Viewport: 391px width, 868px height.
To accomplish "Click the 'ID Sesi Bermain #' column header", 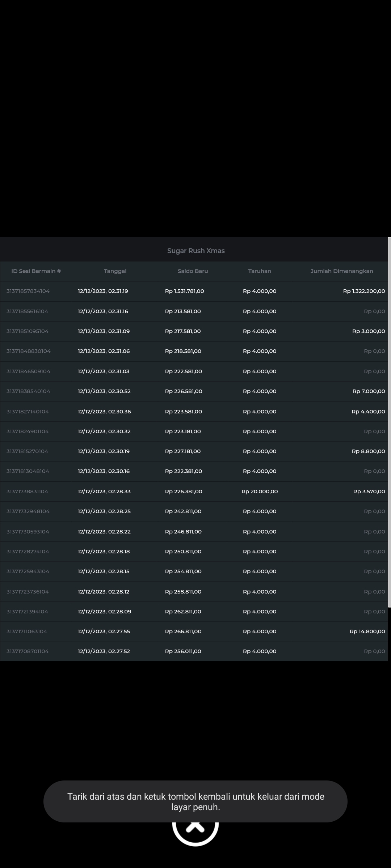I will [x=36, y=271].
